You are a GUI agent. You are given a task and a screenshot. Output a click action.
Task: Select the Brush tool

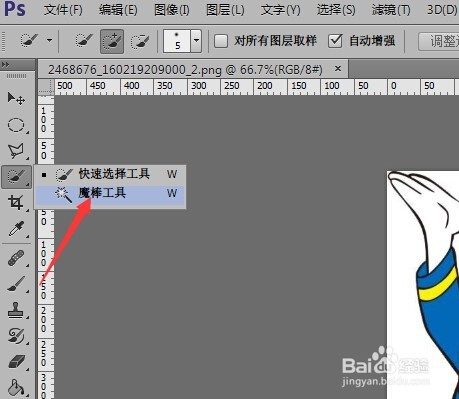16,284
